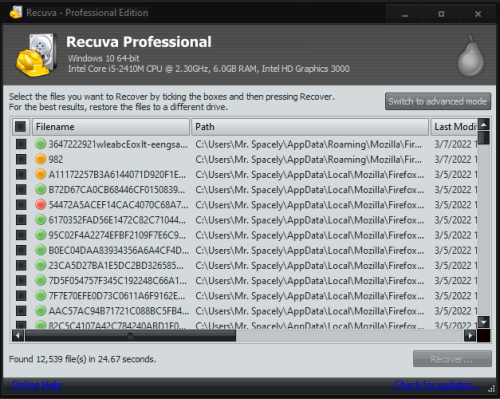Click the Piriform pear logo in header
This screenshot has width=500, height=399.
471,56
